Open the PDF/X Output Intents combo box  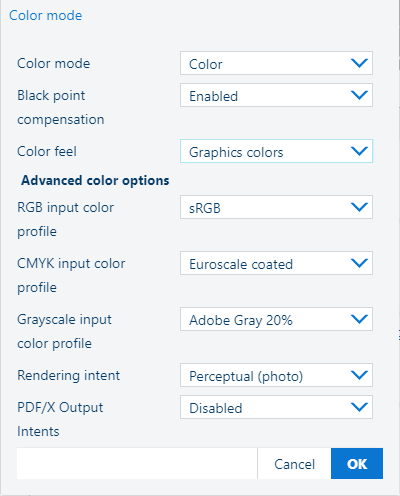click(x=276, y=407)
